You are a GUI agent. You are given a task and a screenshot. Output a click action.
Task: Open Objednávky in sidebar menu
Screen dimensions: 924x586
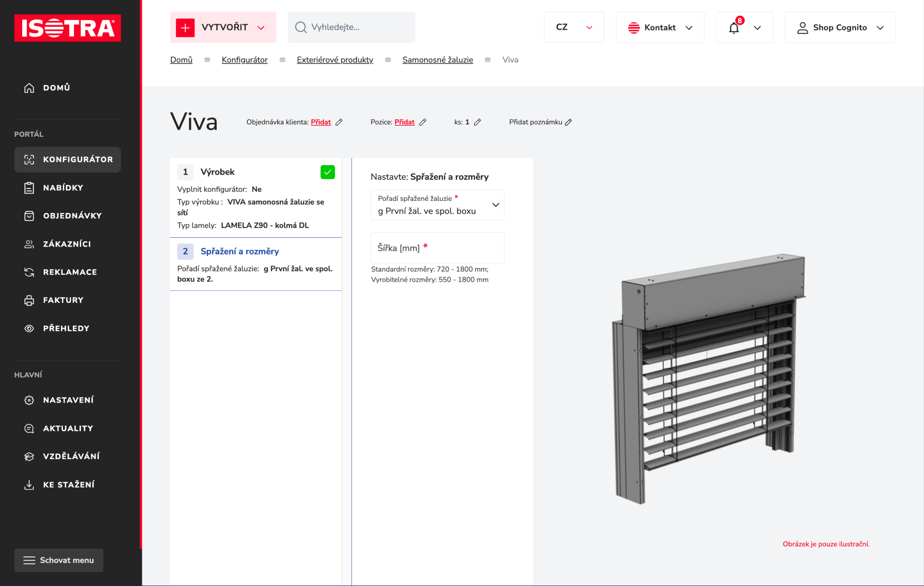pos(73,216)
